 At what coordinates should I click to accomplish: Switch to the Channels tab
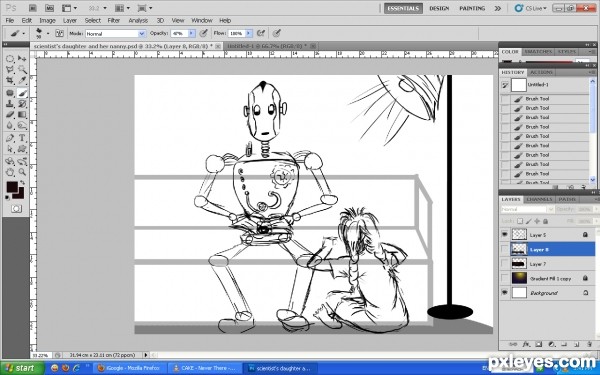click(539, 199)
